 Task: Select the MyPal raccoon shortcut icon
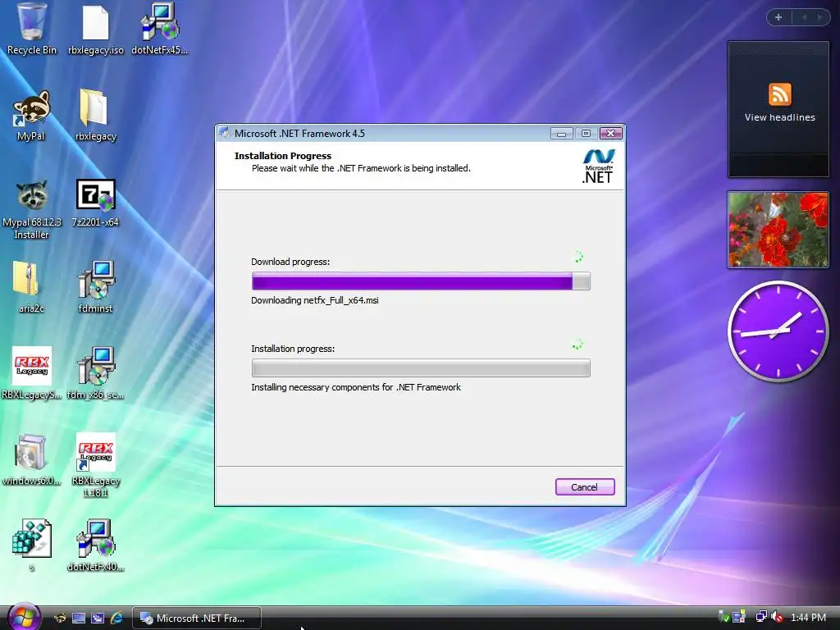[x=32, y=108]
